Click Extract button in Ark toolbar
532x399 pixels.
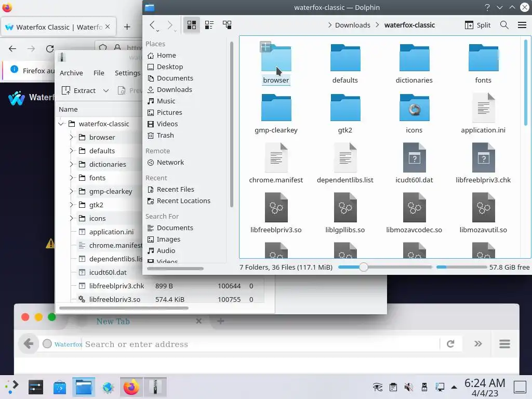79,90
